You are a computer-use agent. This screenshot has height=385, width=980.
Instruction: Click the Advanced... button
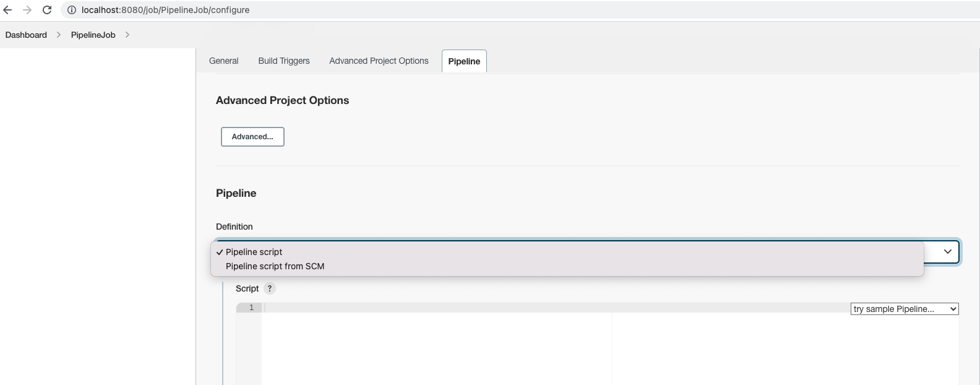click(x=252, y=136)
